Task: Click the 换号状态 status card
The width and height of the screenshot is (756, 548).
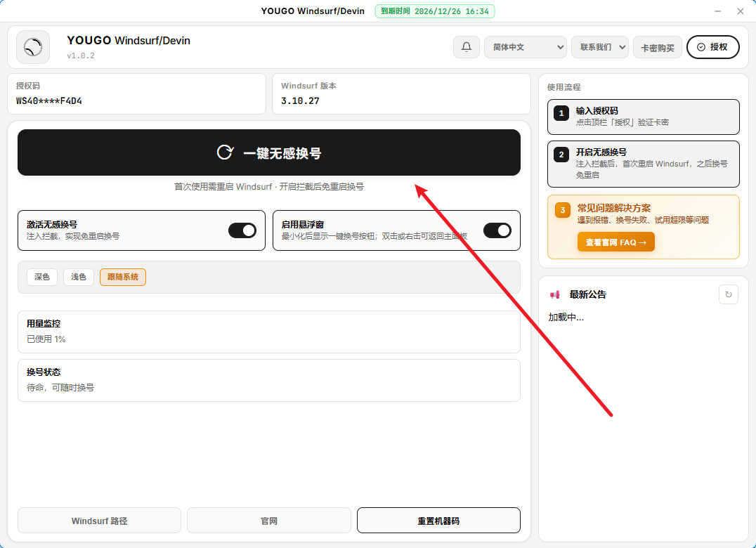Action: [x=269, y=380]
